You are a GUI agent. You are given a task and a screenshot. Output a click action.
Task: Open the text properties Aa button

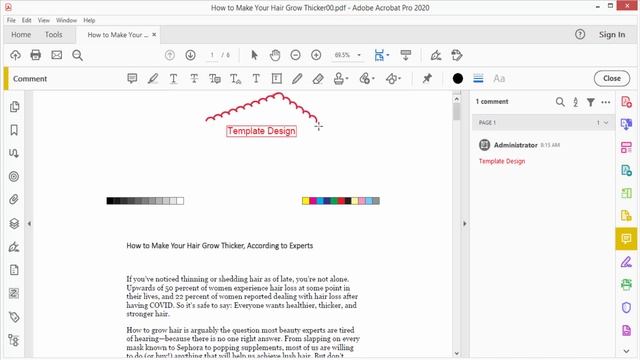point(499,78)
